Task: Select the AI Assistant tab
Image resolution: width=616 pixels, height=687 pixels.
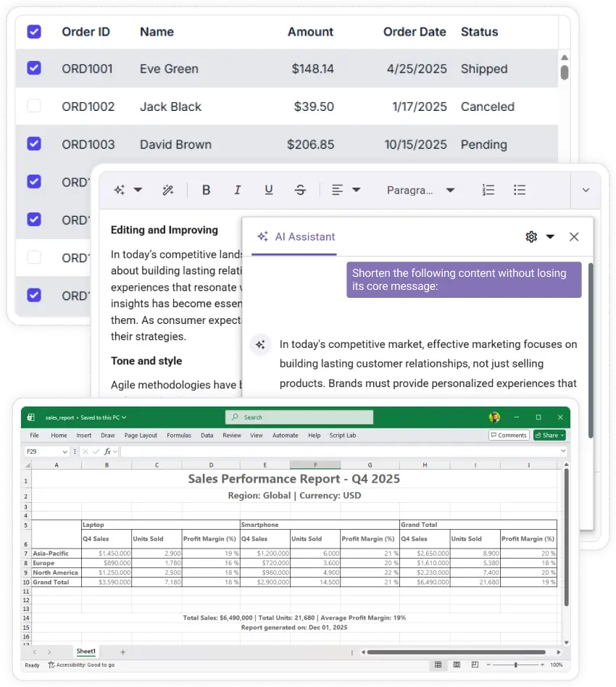Action: point(294,236)
